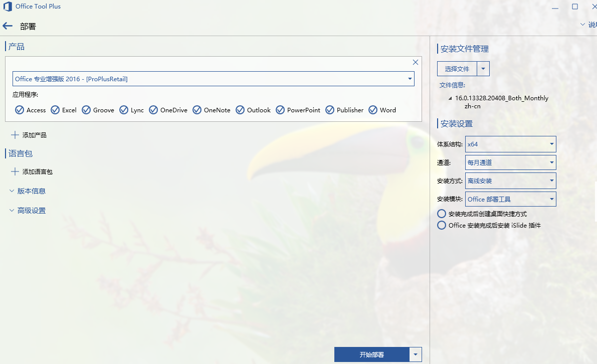Click the 语言包 section heading
Screen dimensions: 597x364
click(x=21, y=153)
